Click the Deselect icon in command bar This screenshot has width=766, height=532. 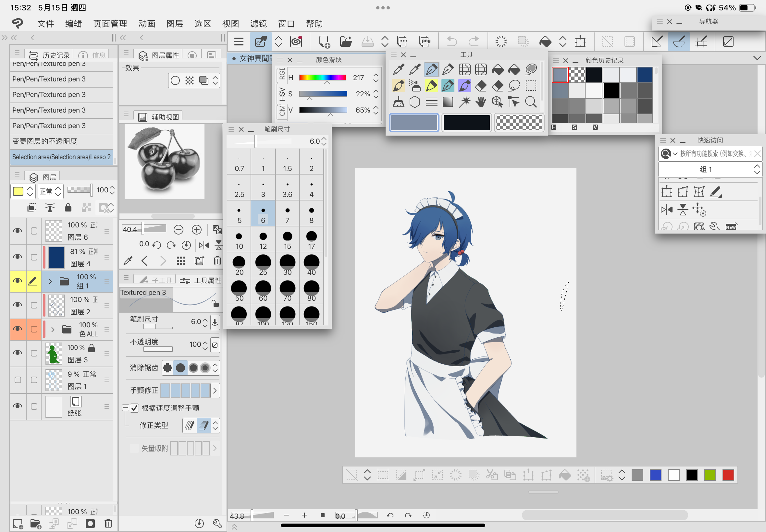[607, 41]
